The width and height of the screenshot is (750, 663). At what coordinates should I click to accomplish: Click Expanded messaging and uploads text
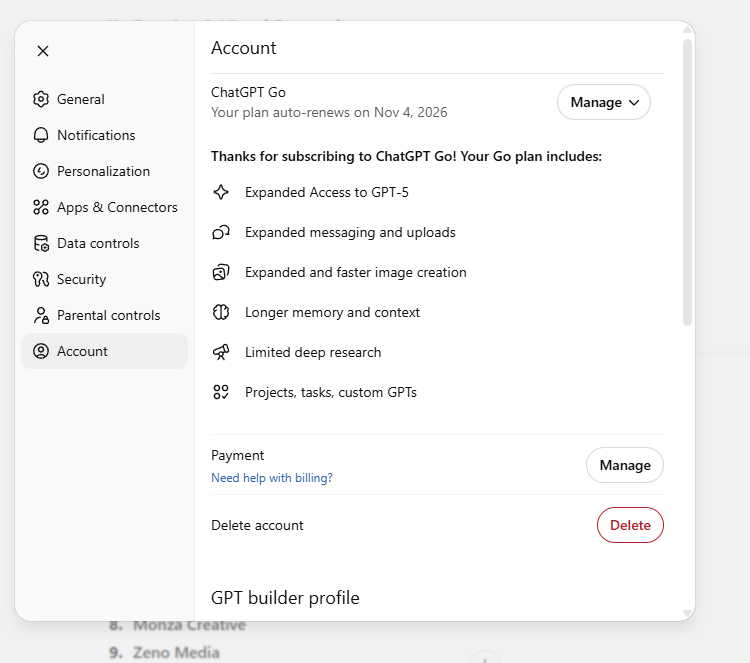click(350, 232)
